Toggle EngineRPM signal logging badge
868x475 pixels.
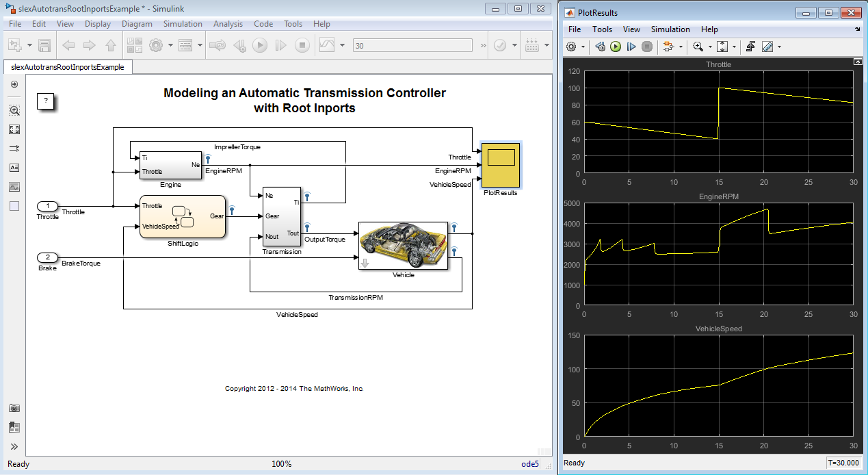pyautogui.click(x=208, y=158)
